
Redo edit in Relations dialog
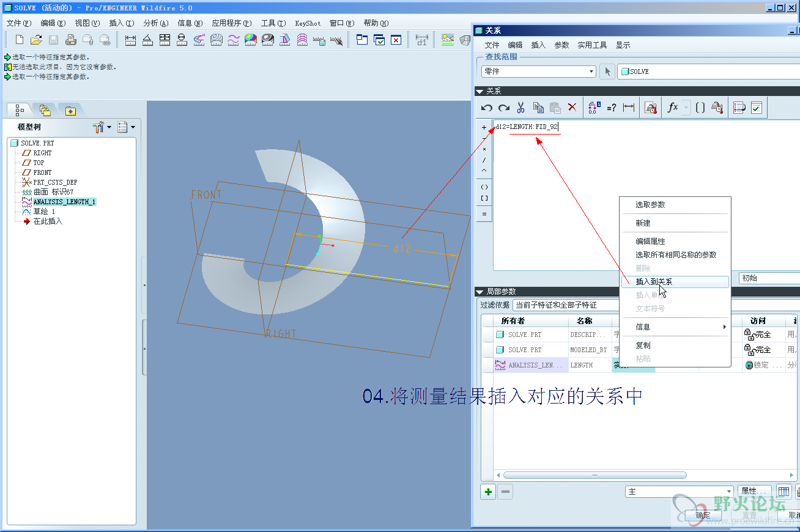click(x=504, y=108)
